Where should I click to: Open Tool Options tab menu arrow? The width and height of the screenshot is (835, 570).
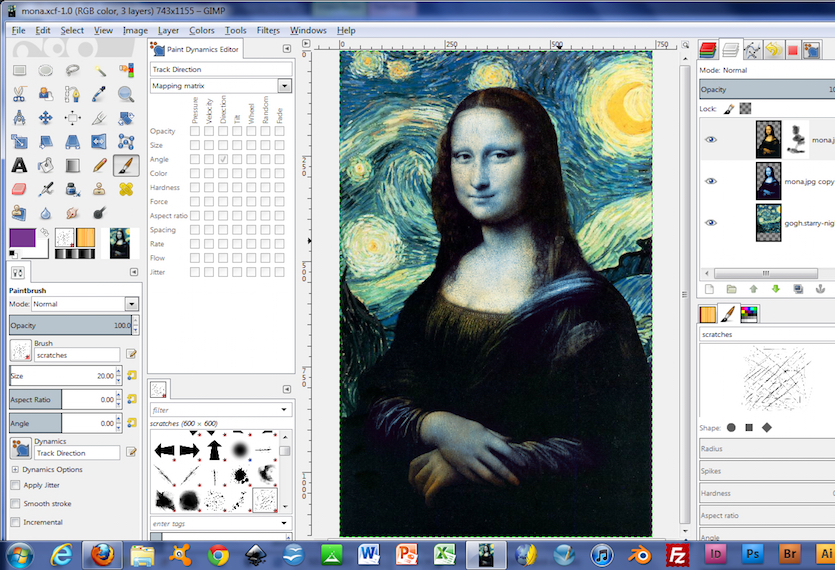(x=134, y=272)
